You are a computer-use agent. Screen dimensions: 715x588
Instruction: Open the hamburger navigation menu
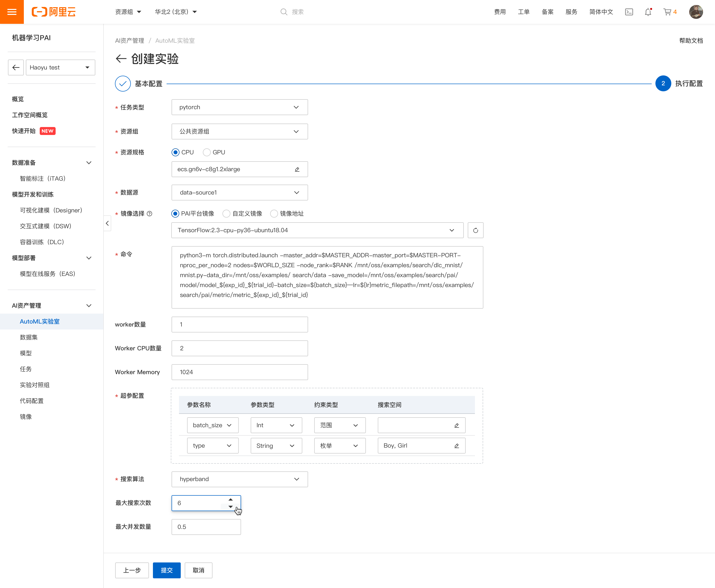point(12,12)
